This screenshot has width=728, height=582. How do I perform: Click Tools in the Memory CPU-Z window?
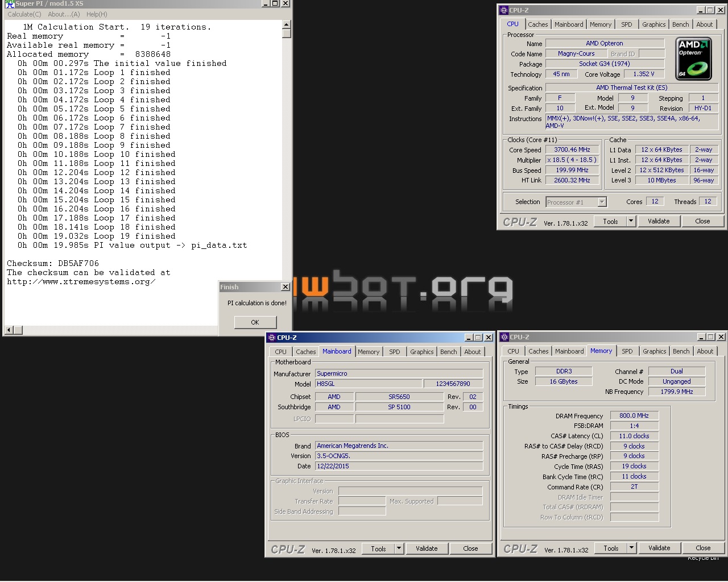(x=611, y=548)
